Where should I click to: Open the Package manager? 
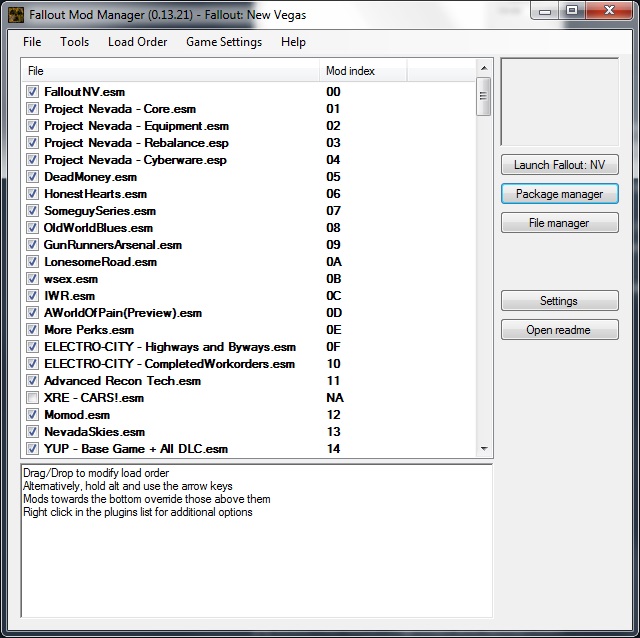[560, 194]
